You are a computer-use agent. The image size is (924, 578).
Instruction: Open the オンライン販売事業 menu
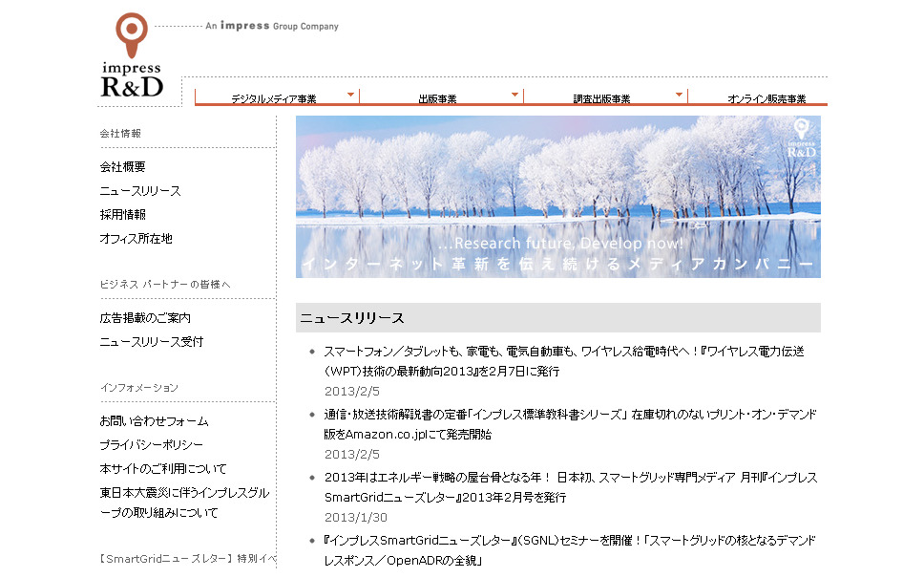(x=766, y=98)
